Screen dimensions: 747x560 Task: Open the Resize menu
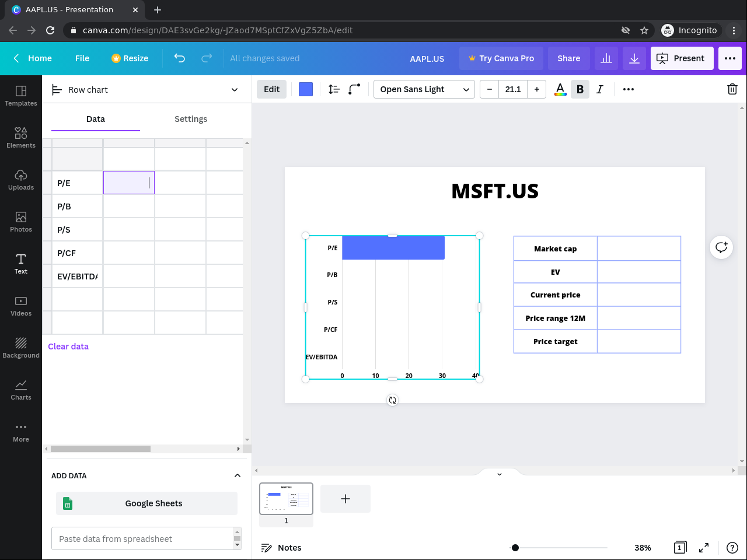tap(130, 58)
